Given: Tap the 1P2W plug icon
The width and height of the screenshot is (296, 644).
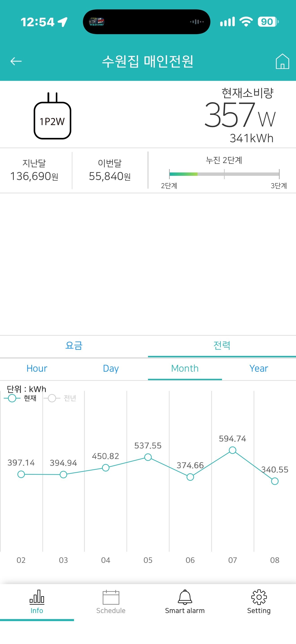Looking at the screenshot, I should coord(52,115).
